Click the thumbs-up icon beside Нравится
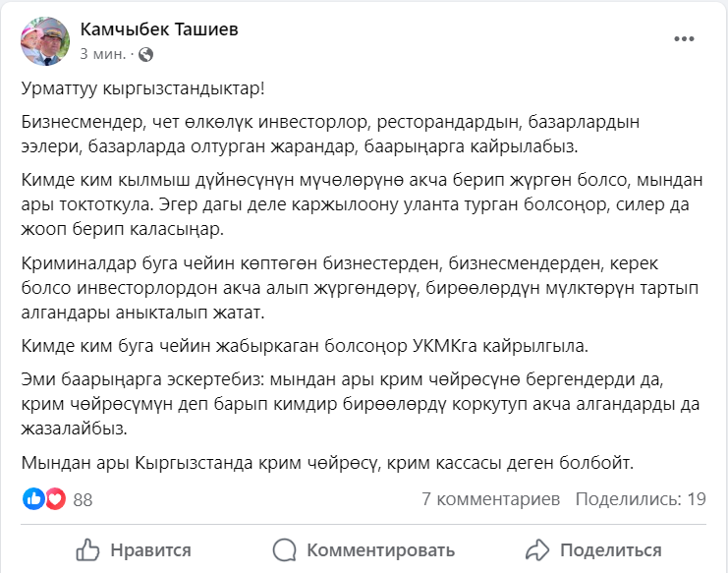The height and width of the screenshot is (573, 728). (x=88, y=549)
